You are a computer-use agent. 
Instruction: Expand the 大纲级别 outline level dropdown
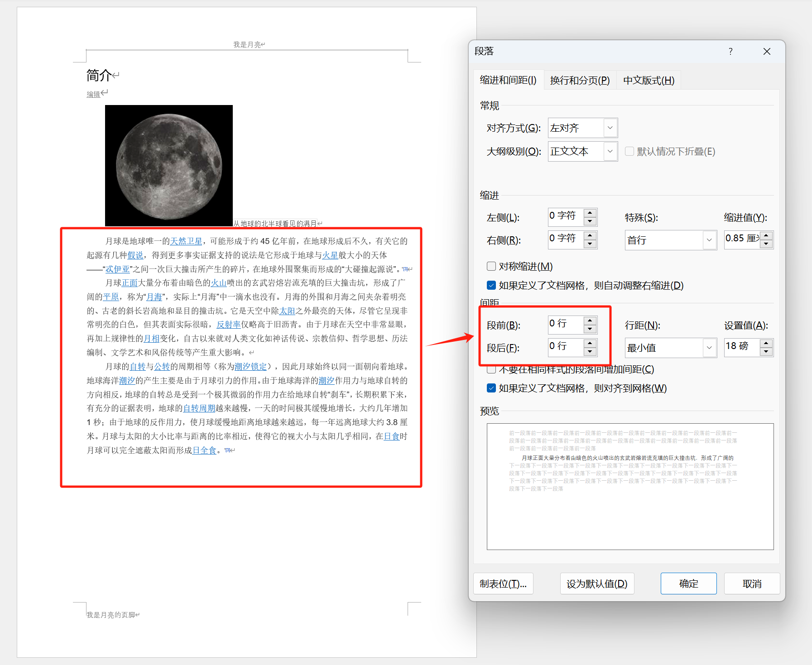610,151
